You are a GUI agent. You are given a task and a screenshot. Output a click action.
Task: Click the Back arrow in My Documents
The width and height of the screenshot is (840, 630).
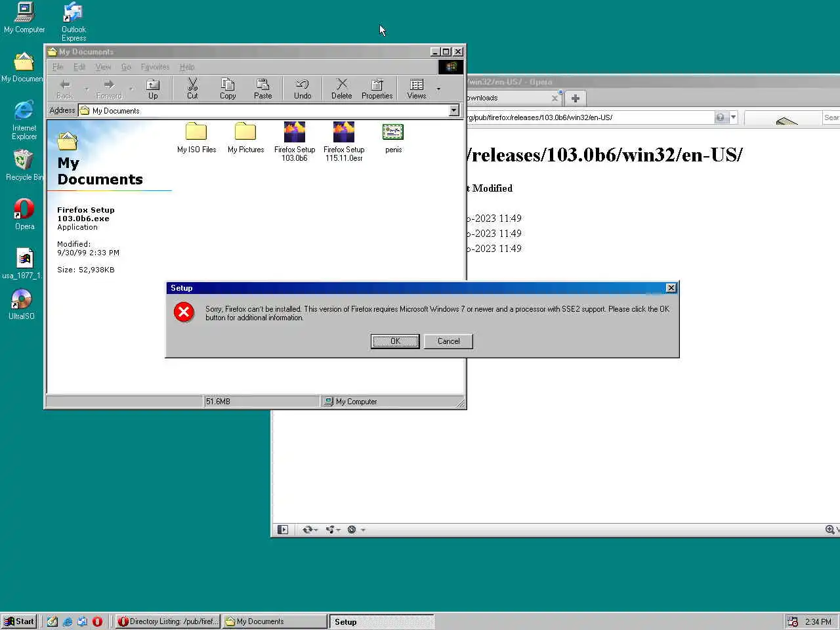point(65,89)
